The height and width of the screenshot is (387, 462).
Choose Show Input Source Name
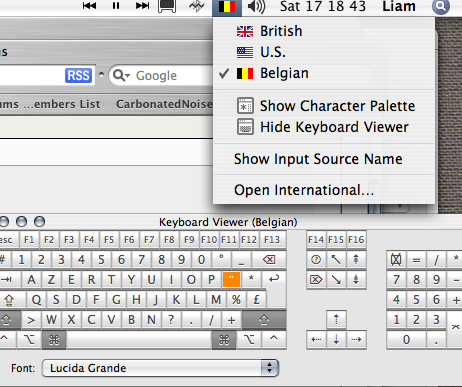click(x=324, y=159)
